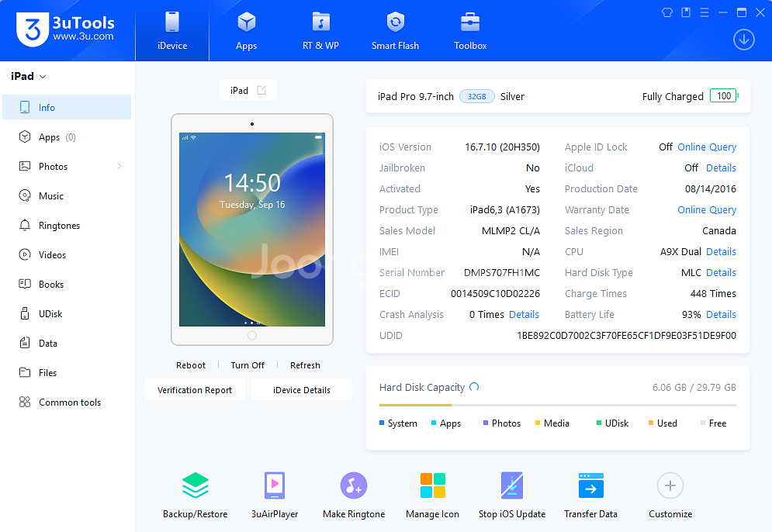Screen dimensions: 772x532
Task: Add a shortcut with the Customize plus icon
Action: pyautogui.click(x=670, y=486)
